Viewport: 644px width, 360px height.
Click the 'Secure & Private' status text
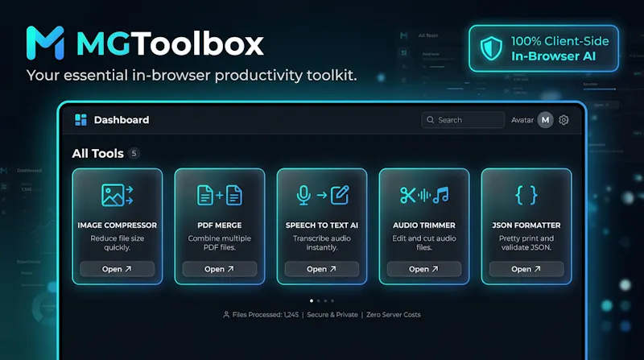coord(332,314)
